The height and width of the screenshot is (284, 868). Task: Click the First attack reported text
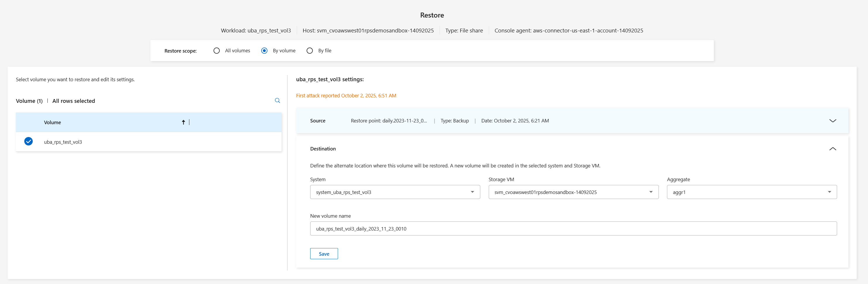pyautogui.click(x=346, y=96)
